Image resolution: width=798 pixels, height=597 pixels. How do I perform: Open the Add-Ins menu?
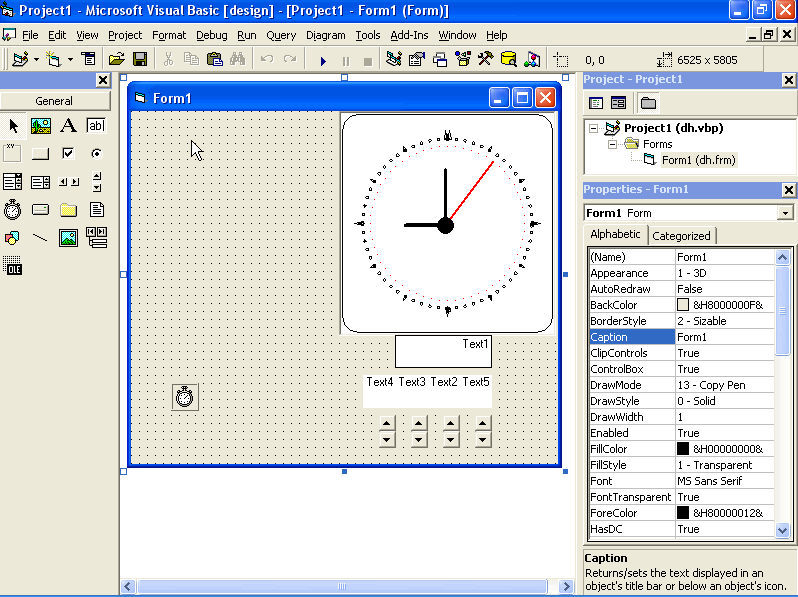[409, 35]
